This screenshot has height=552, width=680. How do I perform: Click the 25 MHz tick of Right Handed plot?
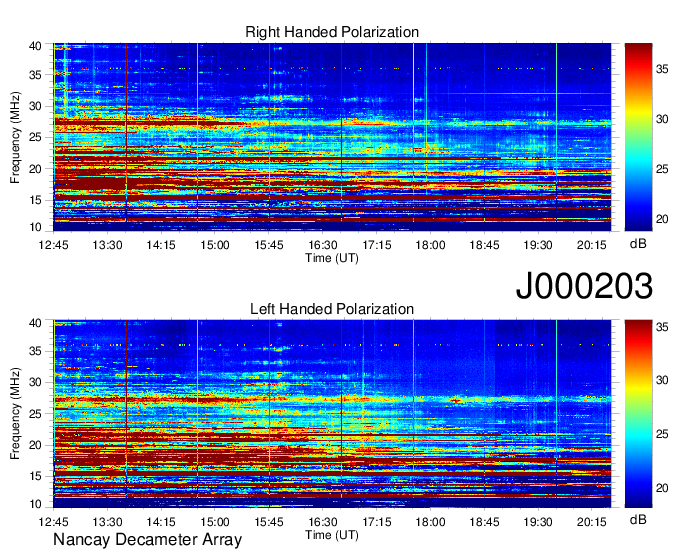36,137
